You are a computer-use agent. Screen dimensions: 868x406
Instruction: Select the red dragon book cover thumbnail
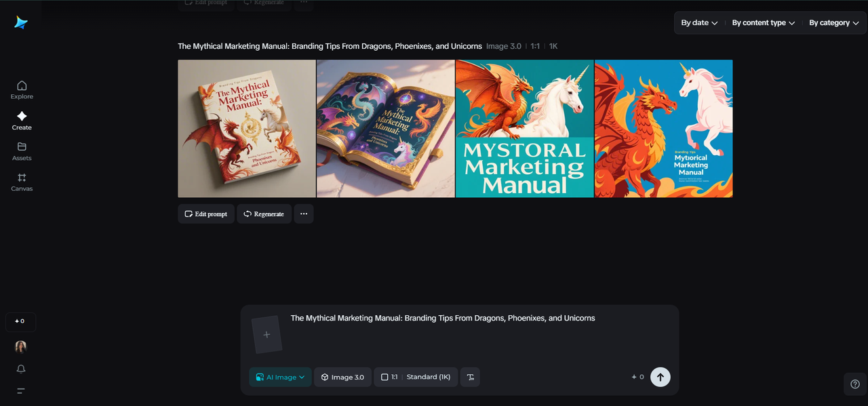pyautogui.click(x=246, y=128)
